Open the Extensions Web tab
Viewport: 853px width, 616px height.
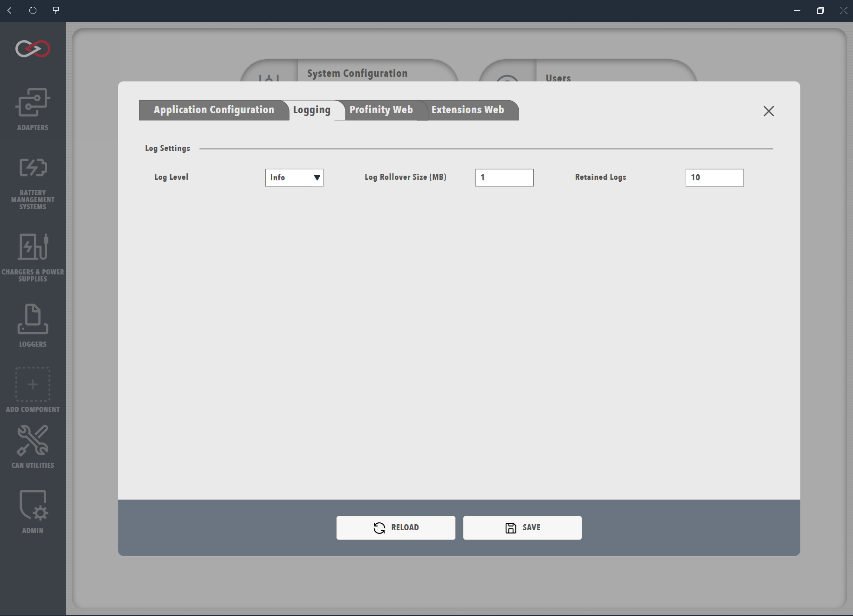pyautogui.click(x=468, y=110)
